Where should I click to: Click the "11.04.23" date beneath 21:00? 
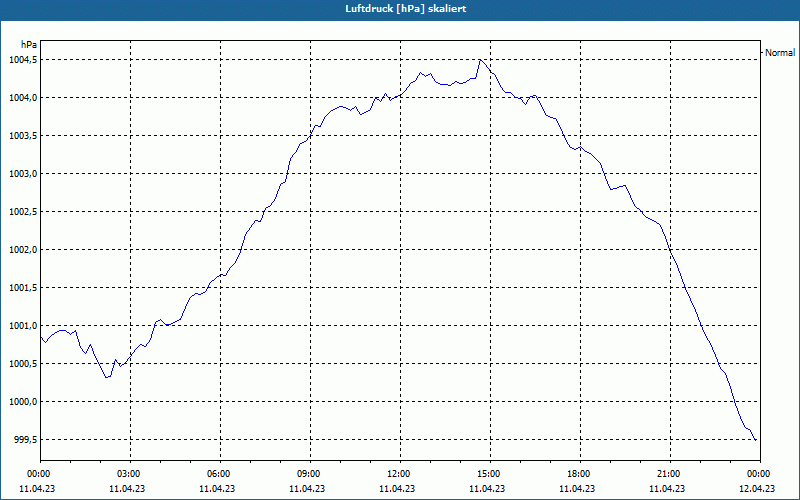(x=667, y=488)
